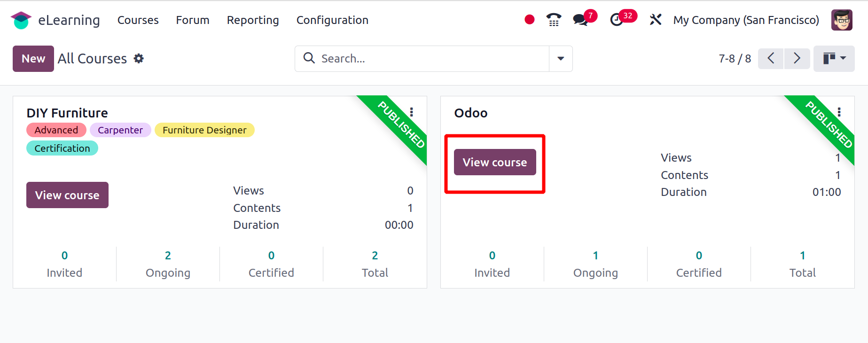868x343 pixels.
Task: Go to previous page of courses
Action: 771,59
